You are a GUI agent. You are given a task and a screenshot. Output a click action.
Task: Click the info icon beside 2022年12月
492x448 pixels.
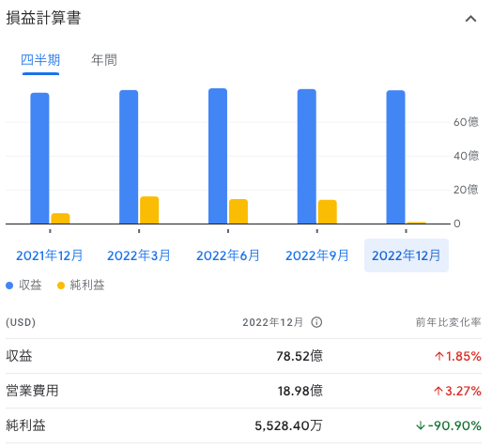(x=316, y=322)
